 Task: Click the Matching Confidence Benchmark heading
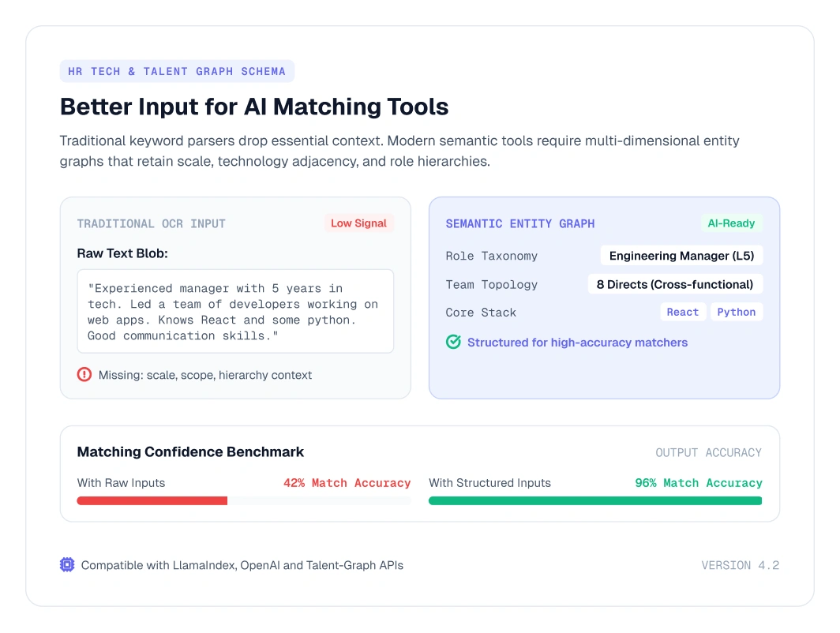tap(190, 452)
